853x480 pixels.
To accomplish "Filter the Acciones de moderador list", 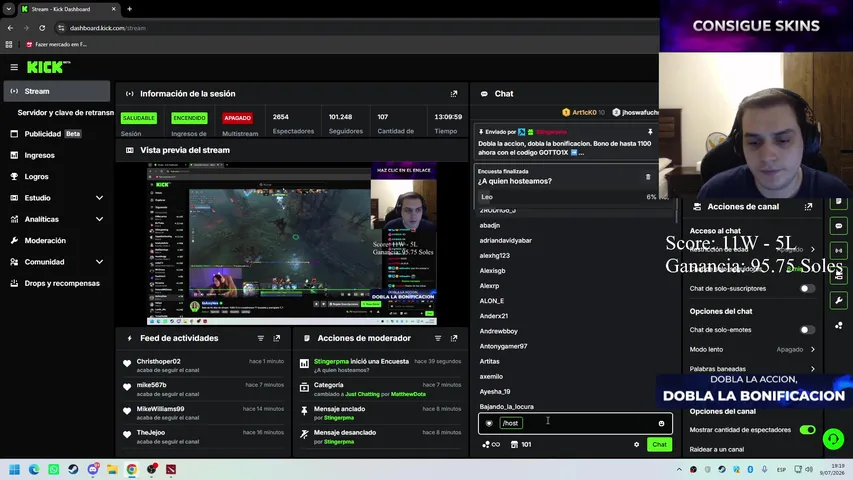I will point(438,338).
